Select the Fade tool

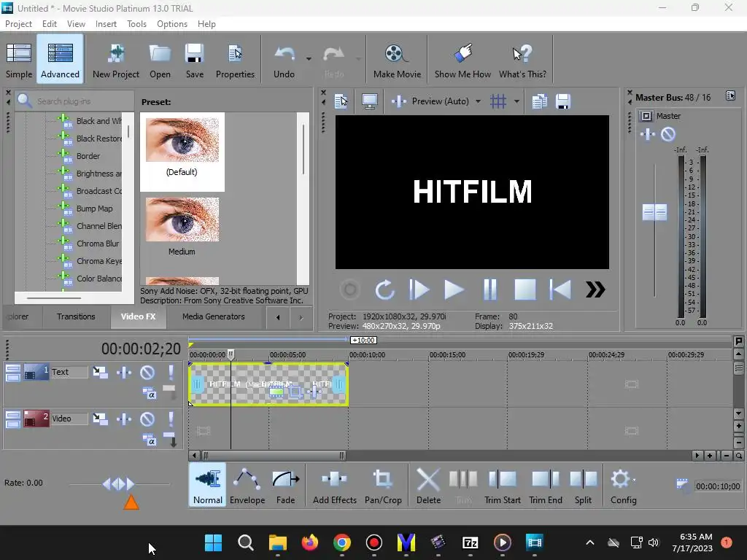coord(285,486)
